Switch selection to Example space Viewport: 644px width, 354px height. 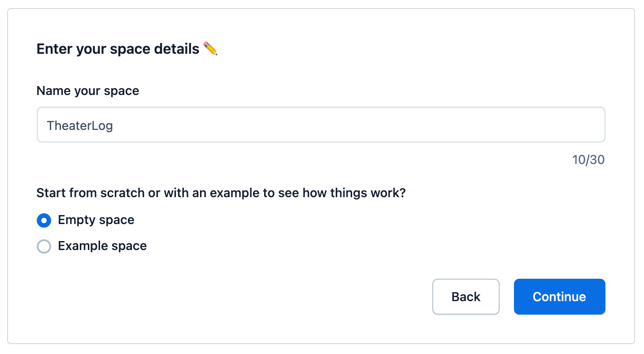pyautogui.click(x=44, y=246)
